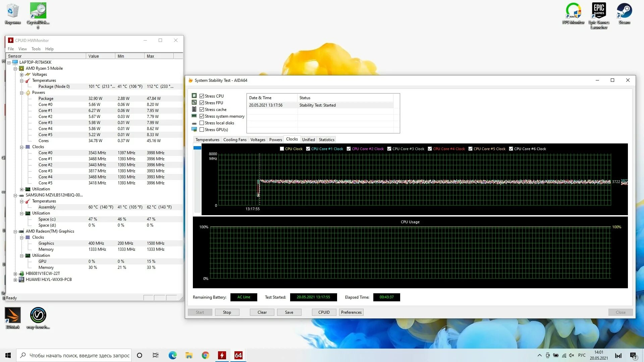Uncheck the Stress FPU checkbox
Viewport: 644px width, 362px height.
(x=202, y=103)
